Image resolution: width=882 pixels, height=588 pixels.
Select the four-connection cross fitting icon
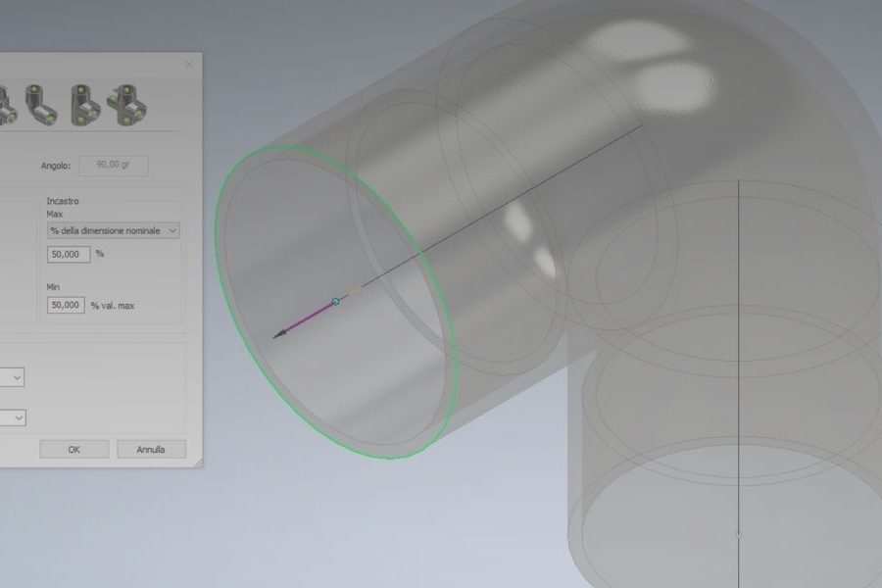[128, 105]
